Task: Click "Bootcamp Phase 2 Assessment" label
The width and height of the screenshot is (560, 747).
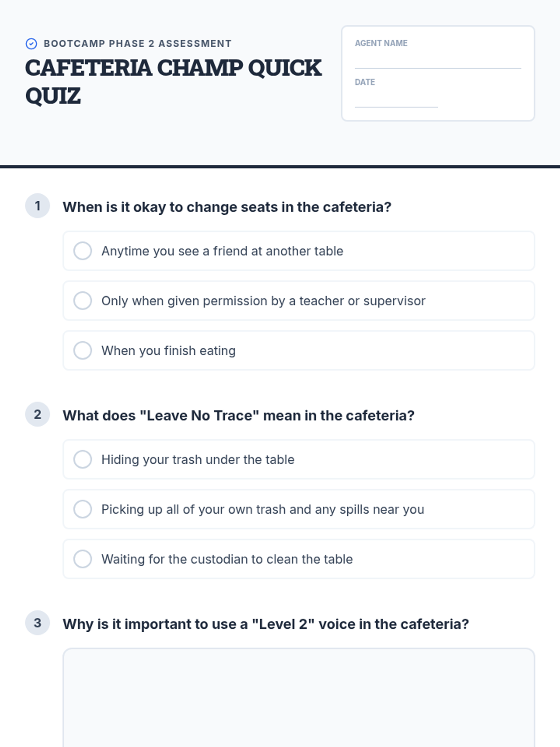Action: click(138, 44)
